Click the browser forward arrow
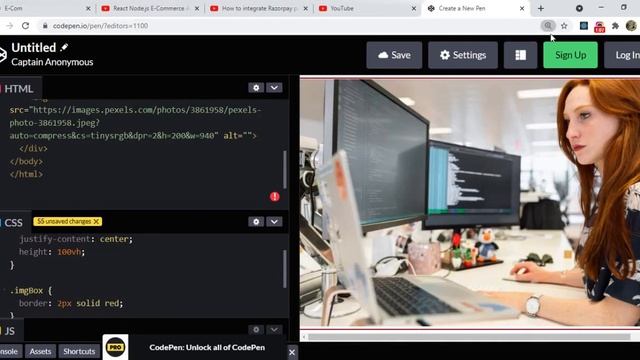 click(9, 26)
